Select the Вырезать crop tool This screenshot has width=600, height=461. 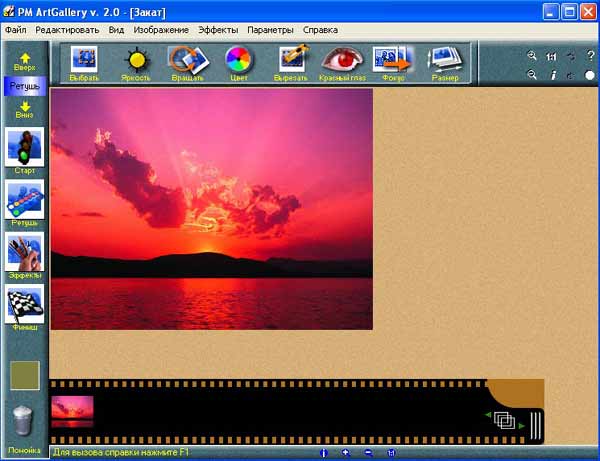coord(292,62)
